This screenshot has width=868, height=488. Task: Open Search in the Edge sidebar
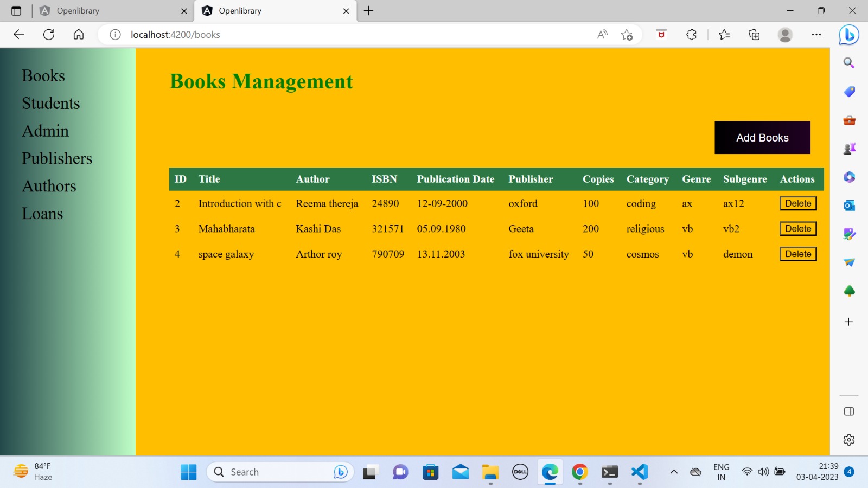(848, 62)
